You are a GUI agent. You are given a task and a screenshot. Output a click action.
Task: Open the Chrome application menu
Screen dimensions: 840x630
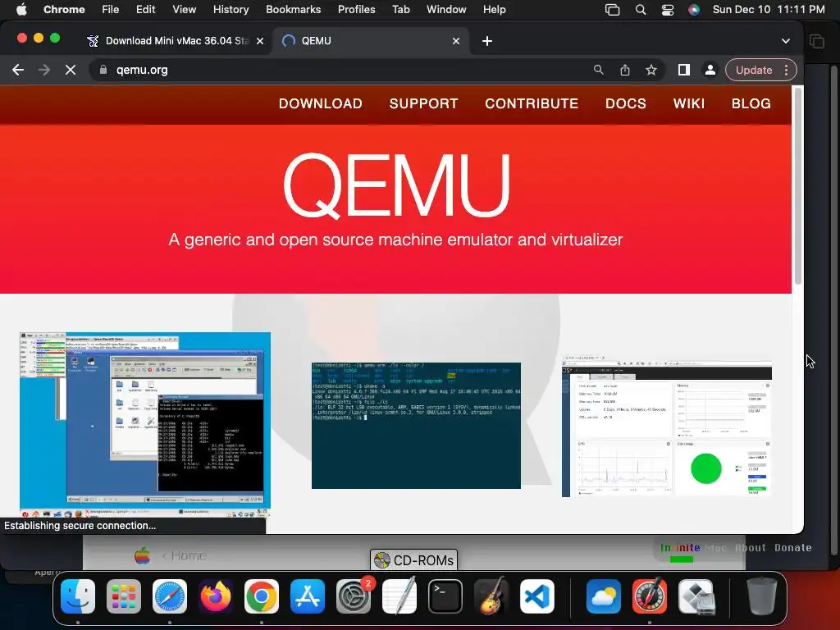tap(64, 10)
